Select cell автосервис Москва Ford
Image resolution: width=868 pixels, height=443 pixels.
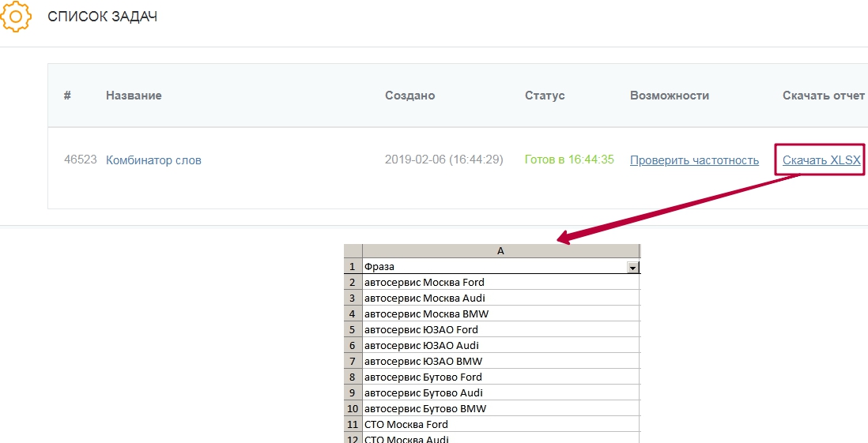[500, 282]
